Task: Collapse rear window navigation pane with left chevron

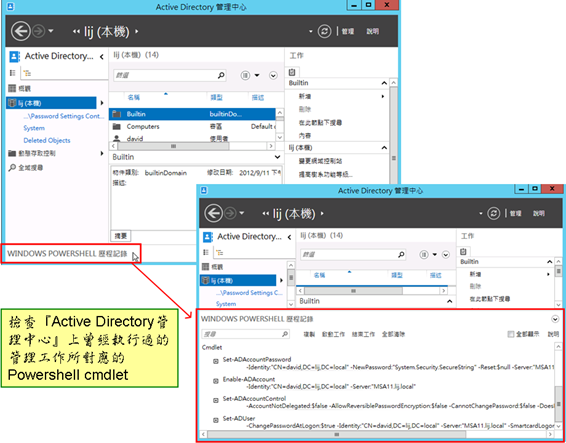Action: coord(102,57)
